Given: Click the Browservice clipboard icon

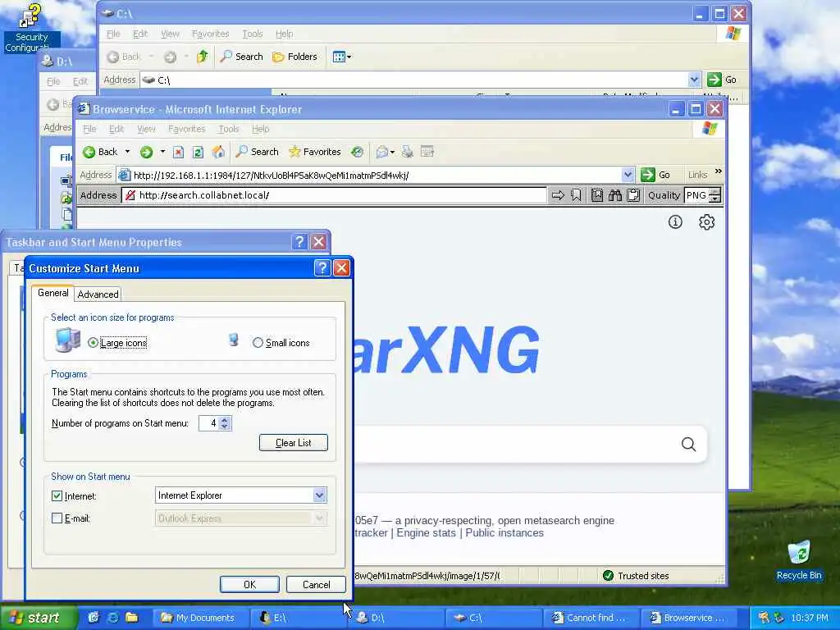Looking at the screenshot, I should point(633,195).
